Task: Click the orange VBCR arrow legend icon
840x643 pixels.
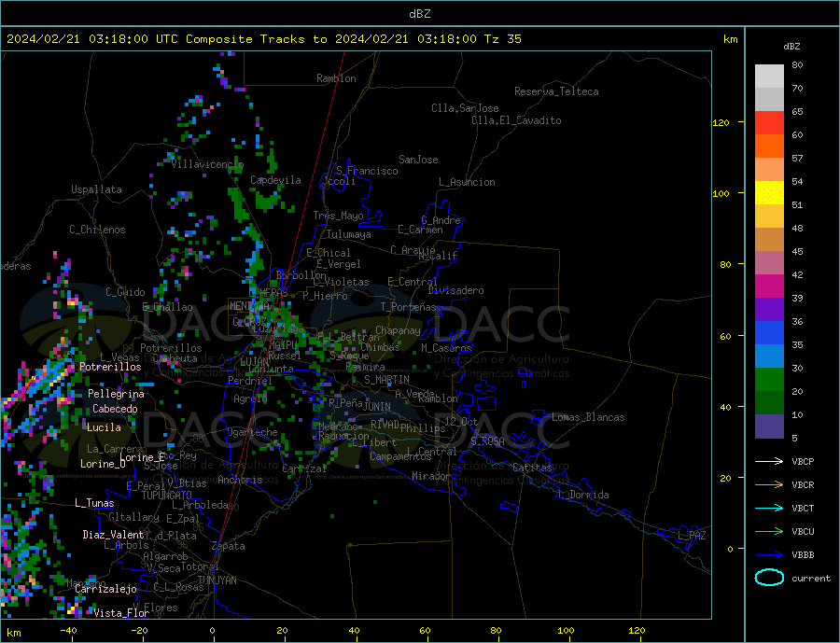Action: coord(769,484)
